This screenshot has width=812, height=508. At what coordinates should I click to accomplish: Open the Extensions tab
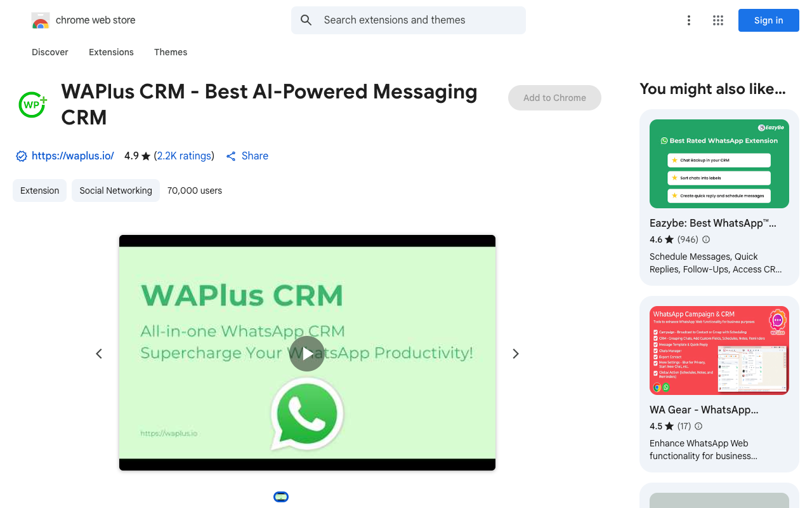click(111, 52)
